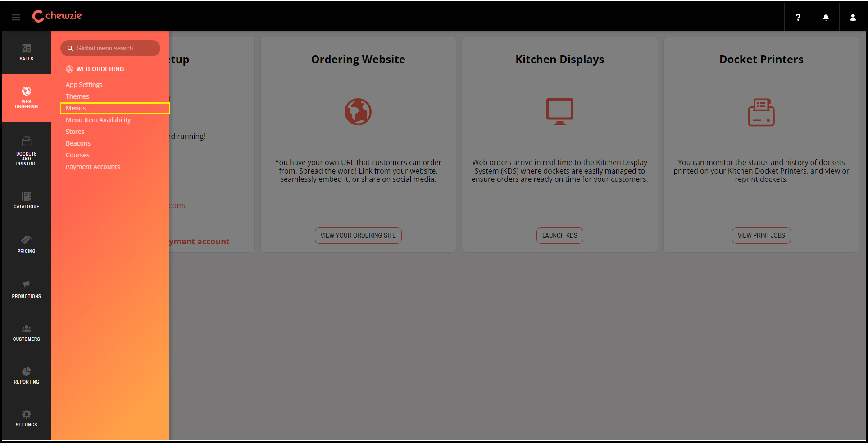Screen dimensions: 868x444
Task: Click the Chewzie logo
Action: pos(57,16)
